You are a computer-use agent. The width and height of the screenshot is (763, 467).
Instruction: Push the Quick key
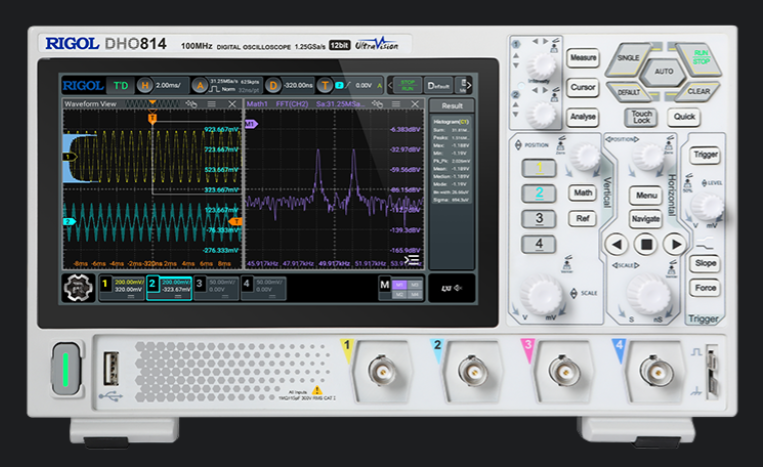pyautogui.click(x=684, y=117)
